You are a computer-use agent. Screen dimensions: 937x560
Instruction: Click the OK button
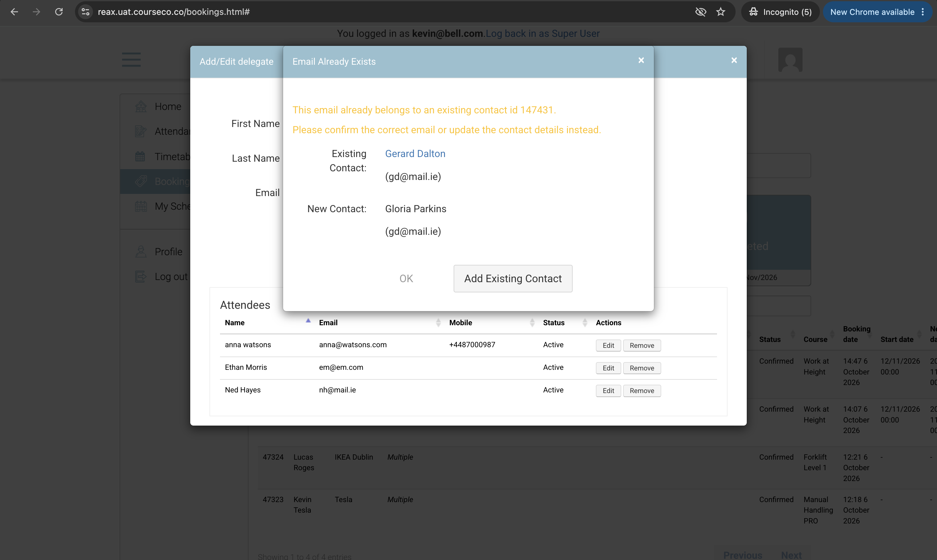coord(406,278)
